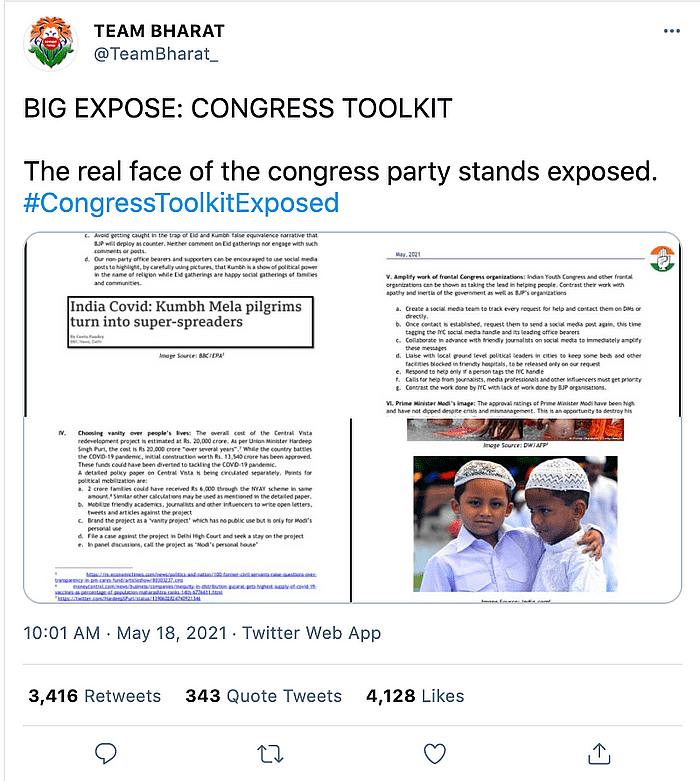
Task: Click the 10:01 AM May 18, 2021 timestamp
Action: click(x=125, y=633)
